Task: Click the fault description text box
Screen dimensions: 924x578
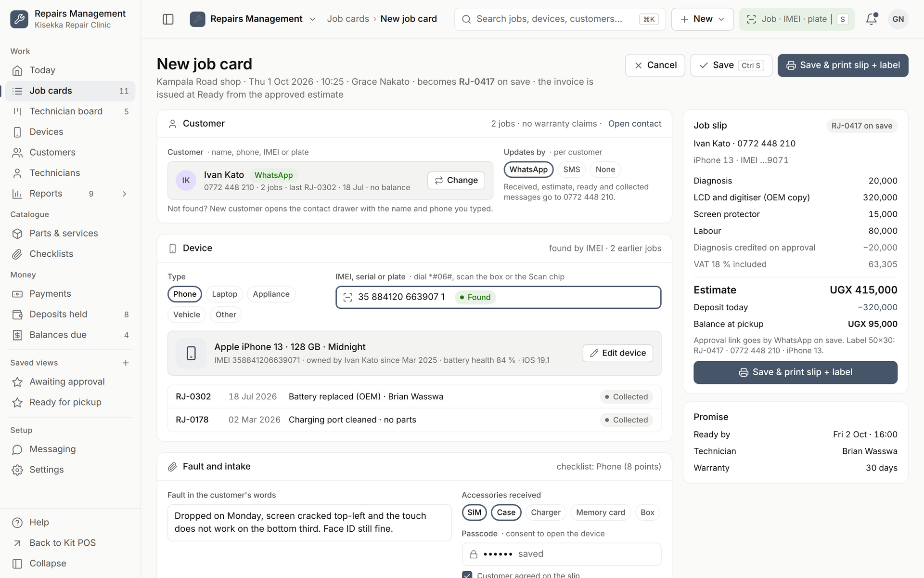Action: click(x=309, y=523)
